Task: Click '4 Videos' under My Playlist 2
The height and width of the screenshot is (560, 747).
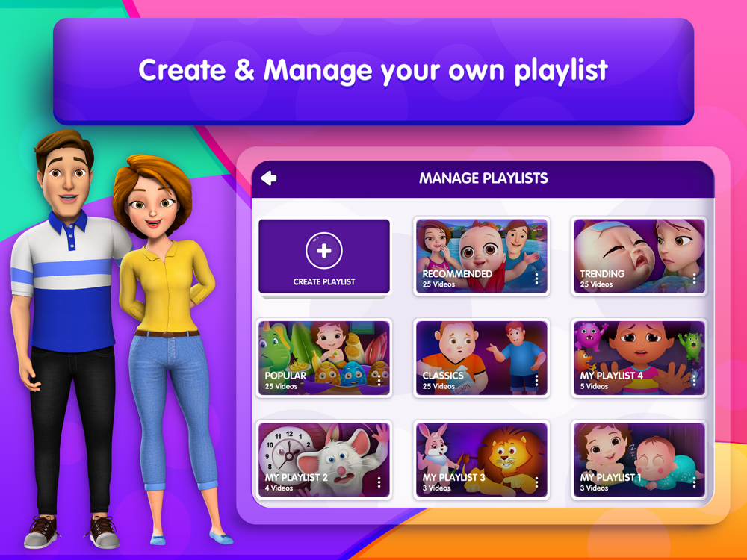Action: tap(279, 488)
